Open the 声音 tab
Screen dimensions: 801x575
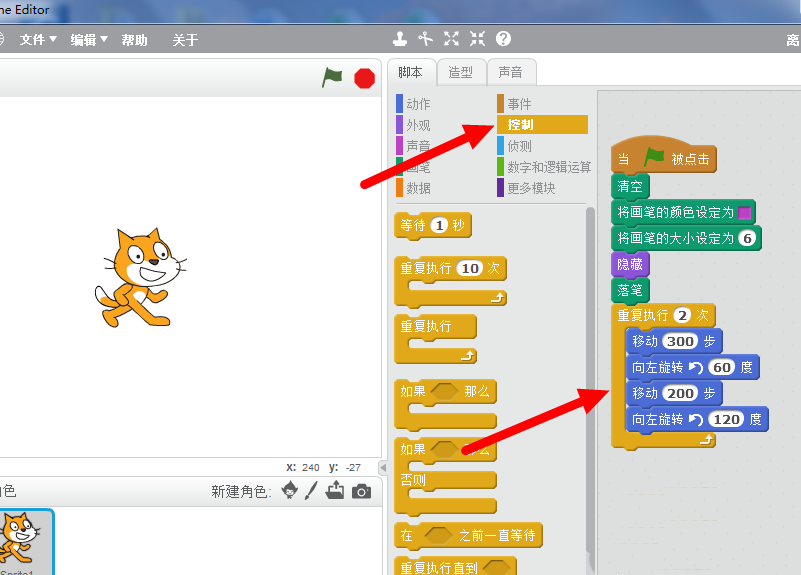(x=510, y=72)
